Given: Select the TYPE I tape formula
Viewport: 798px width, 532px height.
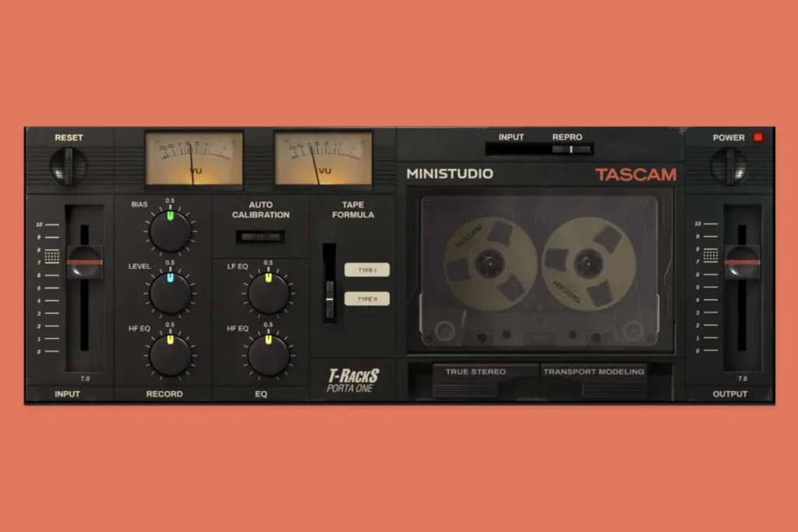Looking at the screenshot, I should 366,269.
